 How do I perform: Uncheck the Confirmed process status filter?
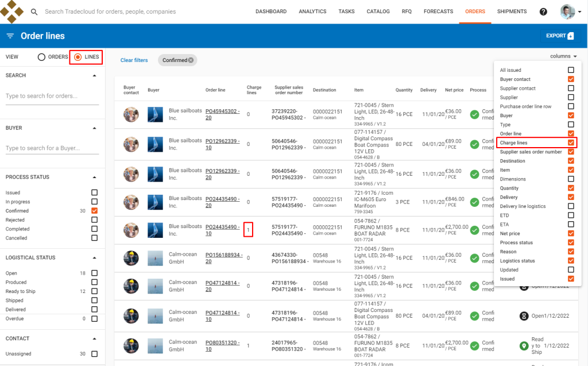coord(95,211)
